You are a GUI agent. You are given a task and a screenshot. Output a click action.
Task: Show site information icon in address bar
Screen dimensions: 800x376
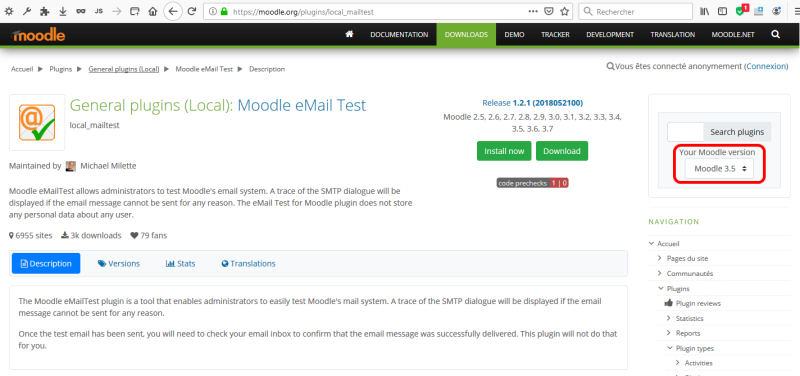[x=213, y=11]
